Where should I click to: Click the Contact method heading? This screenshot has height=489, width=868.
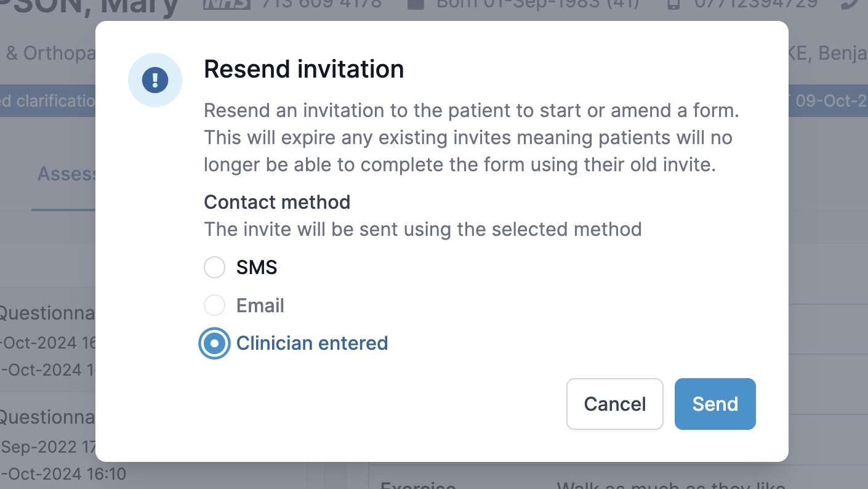click(x=277, y=202)
